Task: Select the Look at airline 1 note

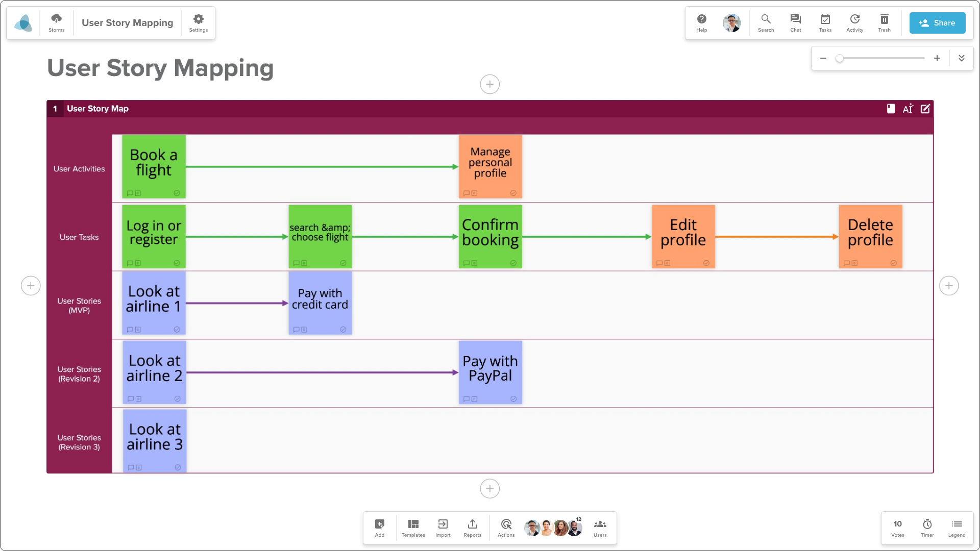Action: [154, 303]
